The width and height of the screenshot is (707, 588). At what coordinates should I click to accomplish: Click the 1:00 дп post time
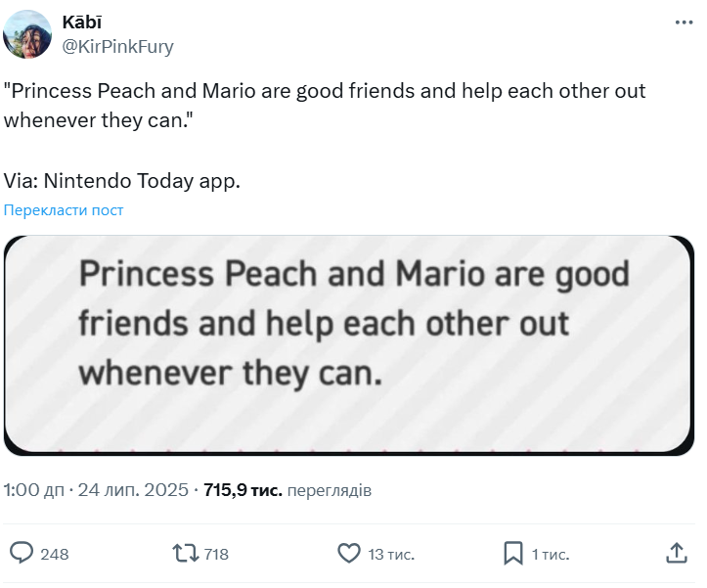point(32,490)
